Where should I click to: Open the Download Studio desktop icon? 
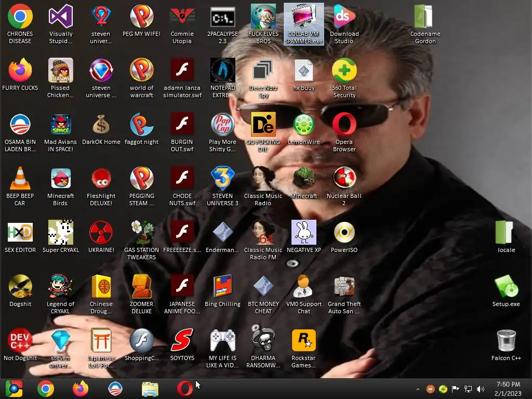pyautogui.click(x=344, y=16)
